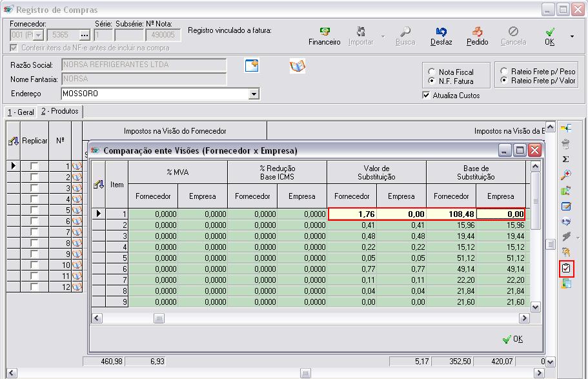Click OK in the Comparação ente Visões dialog
This screenshot has height=379, width=588.
point(513,339)
